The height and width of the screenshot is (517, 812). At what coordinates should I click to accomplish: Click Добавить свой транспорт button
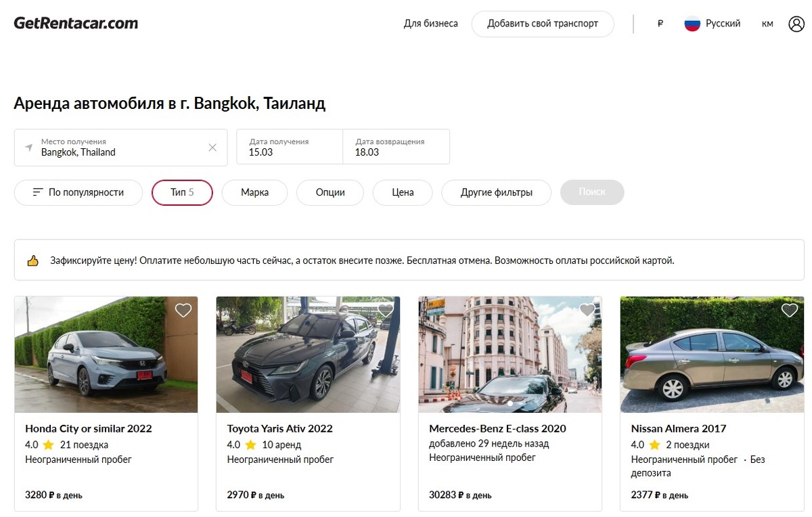click(x=543, y=24)
